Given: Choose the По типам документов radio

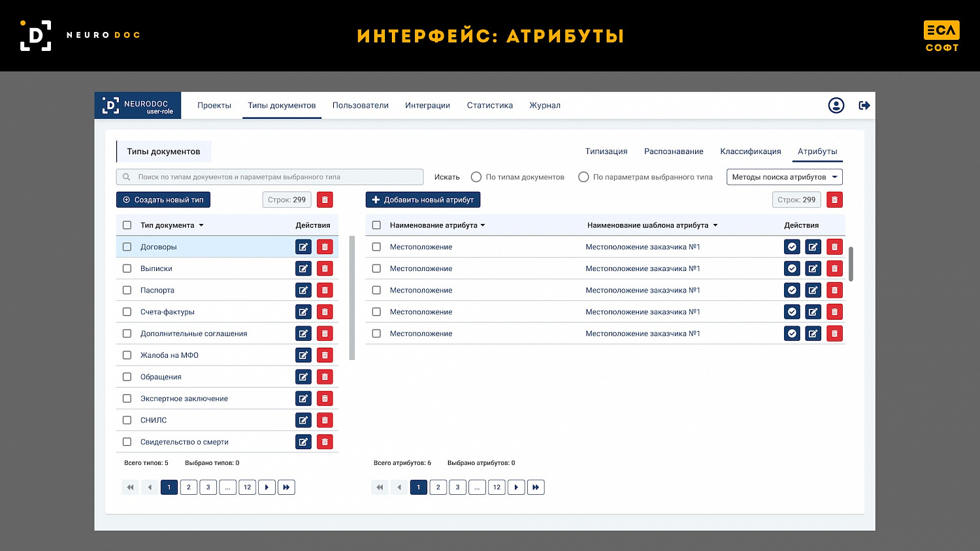Looking at the screenshot, I should coord(476,177).
